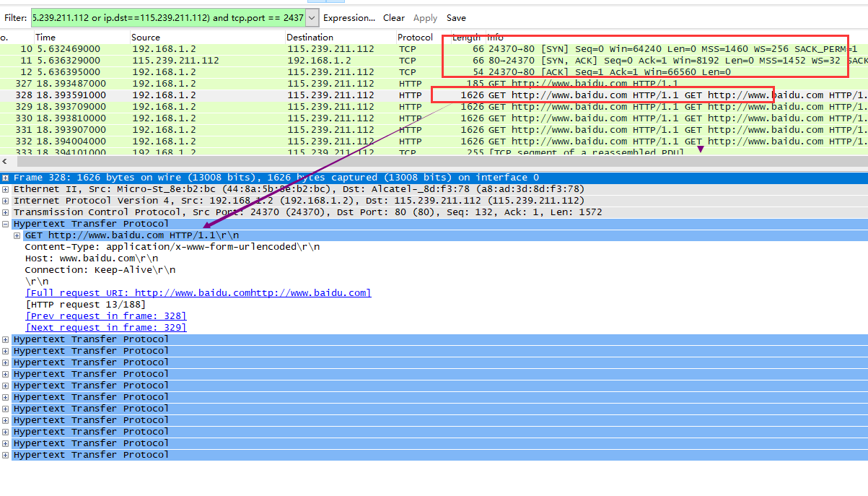
Task: Expand the Ethernet II details
Action: pyautogui.click(x=6, y=189)
